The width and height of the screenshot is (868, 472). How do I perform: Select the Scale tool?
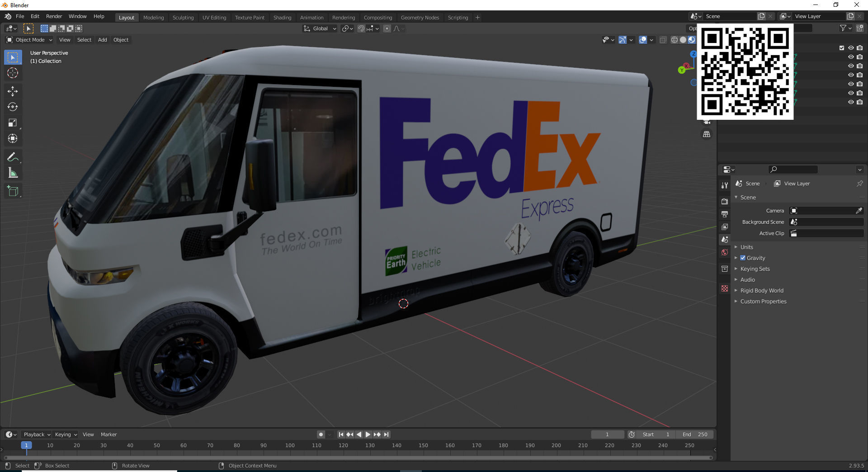click(13, 123)
